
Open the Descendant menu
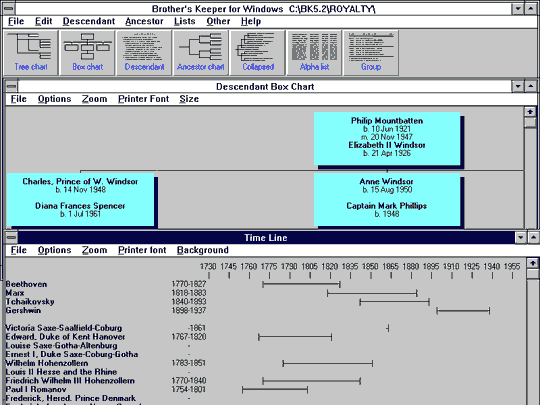point(89,21)
